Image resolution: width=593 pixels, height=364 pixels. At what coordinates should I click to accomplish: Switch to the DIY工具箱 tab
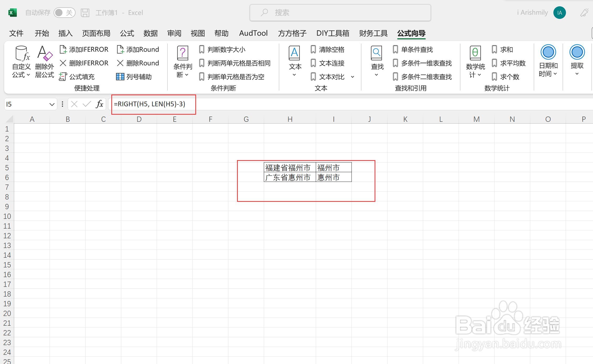coord(333,33)
